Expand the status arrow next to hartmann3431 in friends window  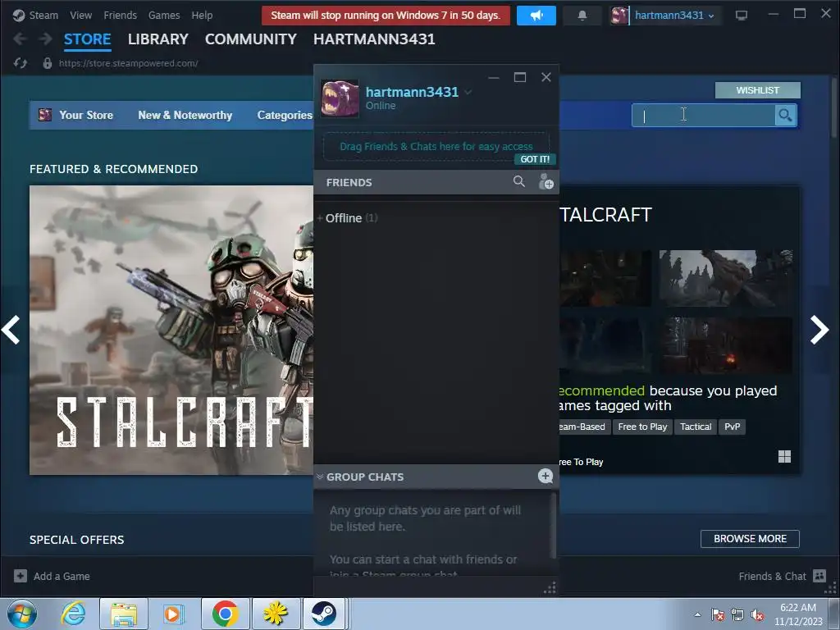(x=468, y=92)
